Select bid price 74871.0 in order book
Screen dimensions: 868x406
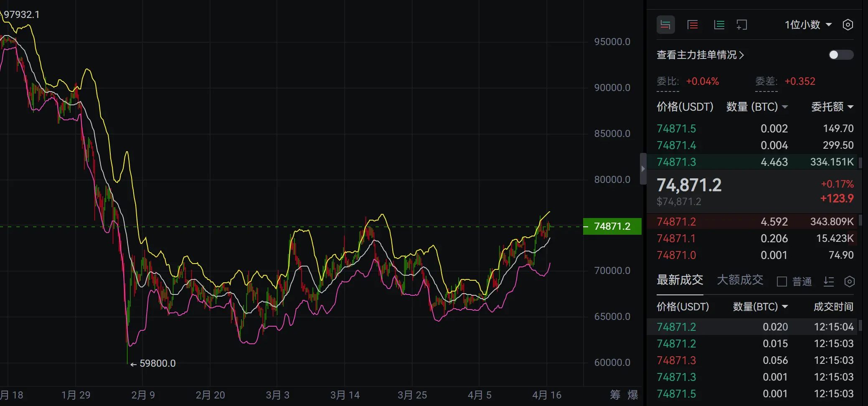click(x=676, y=255)
